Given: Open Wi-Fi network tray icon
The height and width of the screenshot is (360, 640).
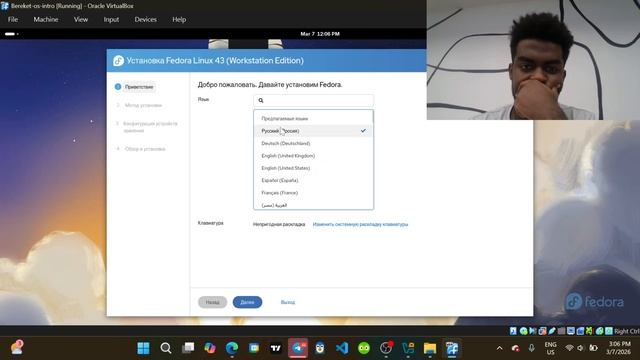Looking at the screenshot, I should (569, 348).
